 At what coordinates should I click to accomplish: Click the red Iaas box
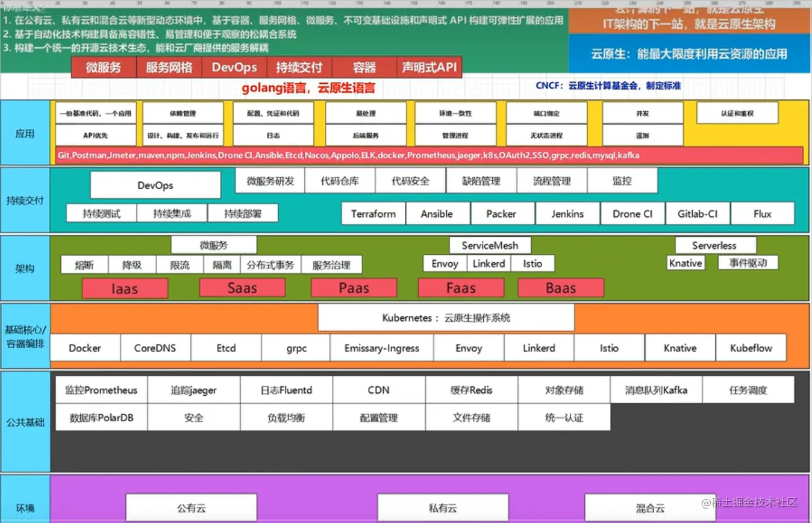click(x=125, y=289)
